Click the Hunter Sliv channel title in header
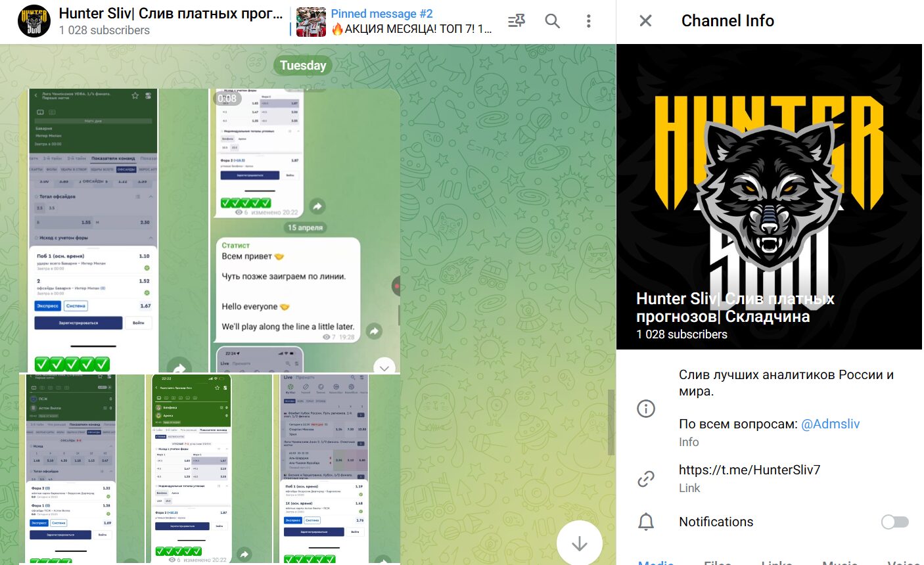This screenshot has height=565, width=924. (x=171, y=13)
